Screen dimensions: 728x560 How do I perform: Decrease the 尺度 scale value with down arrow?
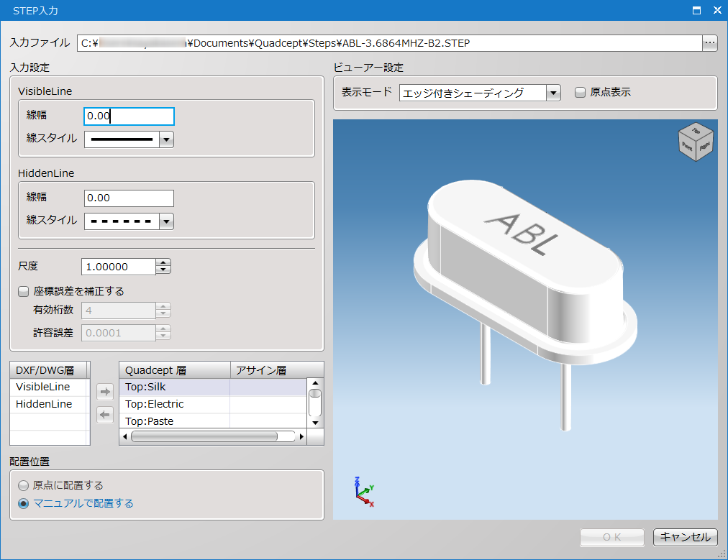pyautogui.click(x=164, y=271)
